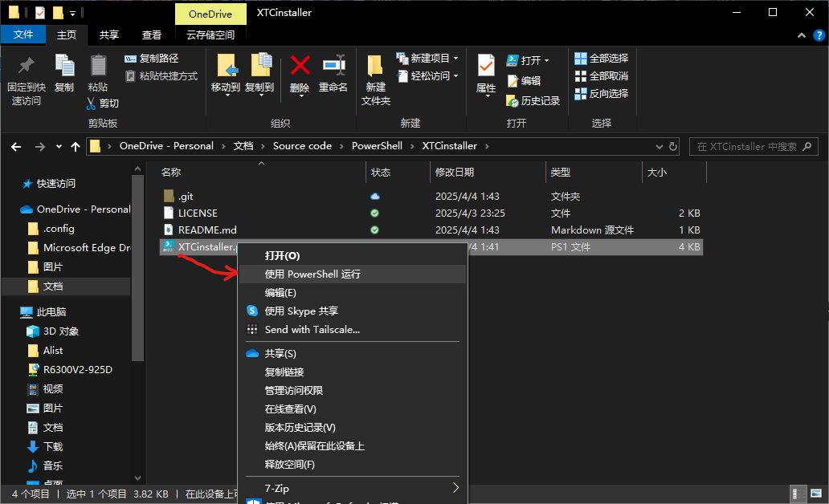This screenshot has height=504, width=829.
Task: Click Paste shortcut (粘贴快捷方式)
Action: point(161,76)
